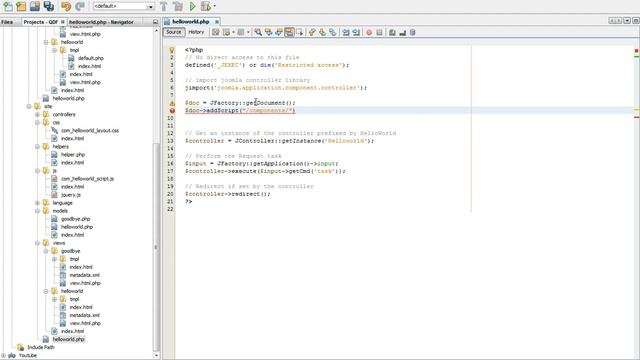Click the Find Next Occurrence icon
The width and height of the screenshot is (640, 360).
pyautogui.click(x=278, y=32)
